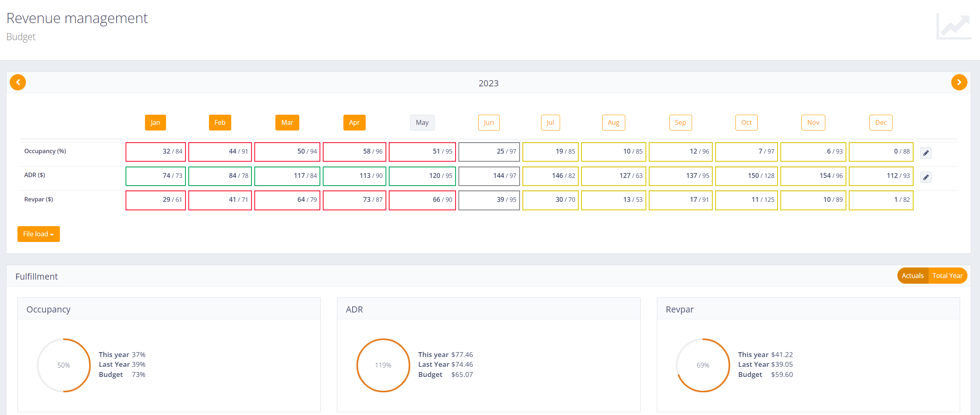
Task: Click Dec Revpar cell 1 / 82
Action: (x=881, y=200)
